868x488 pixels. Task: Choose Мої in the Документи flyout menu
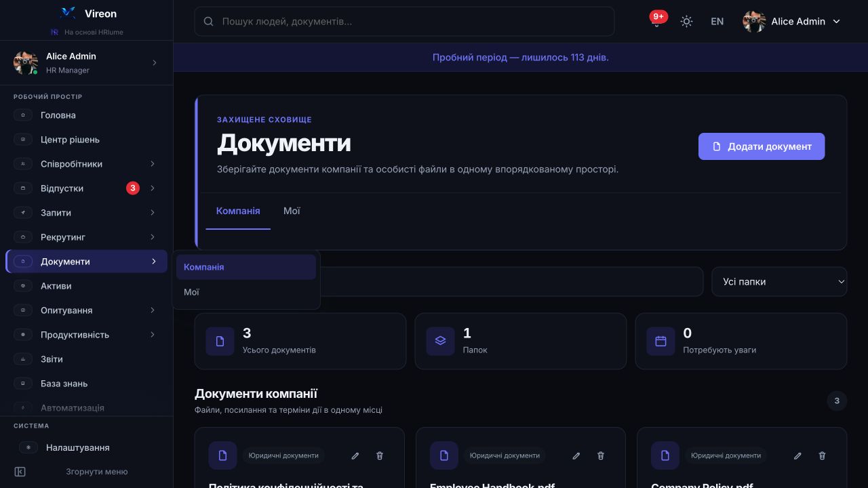click(246, 292)
